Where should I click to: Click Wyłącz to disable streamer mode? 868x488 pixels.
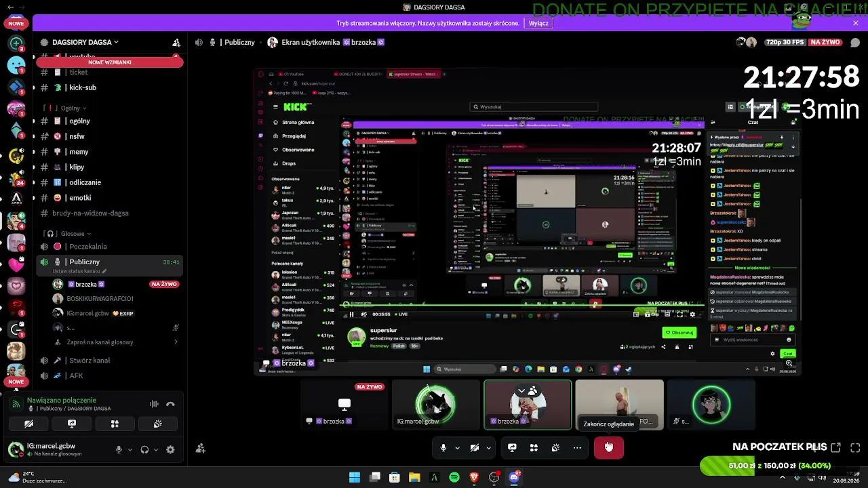click(x=538, y=23)
